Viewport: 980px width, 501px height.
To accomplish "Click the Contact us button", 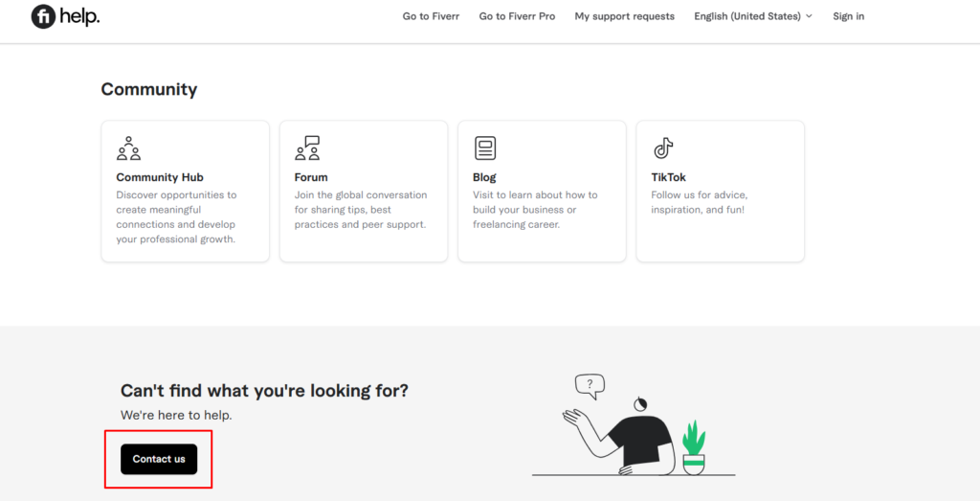I will [159, 459].
